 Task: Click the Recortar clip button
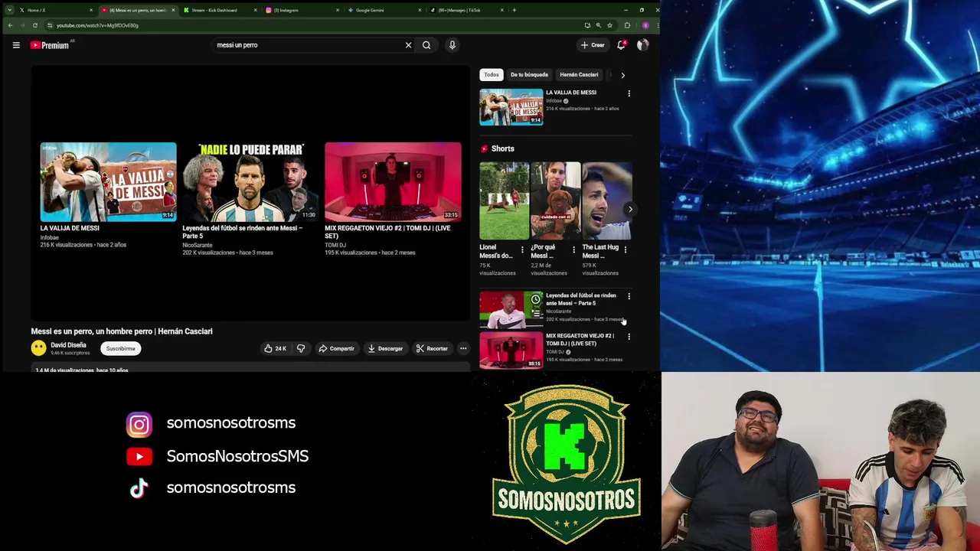(x=432, y=349)
